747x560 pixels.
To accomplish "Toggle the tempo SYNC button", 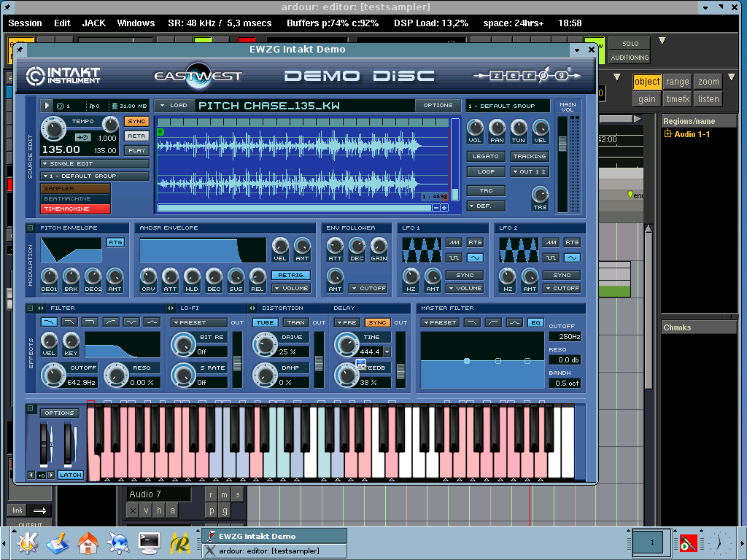I will [136, 121].
